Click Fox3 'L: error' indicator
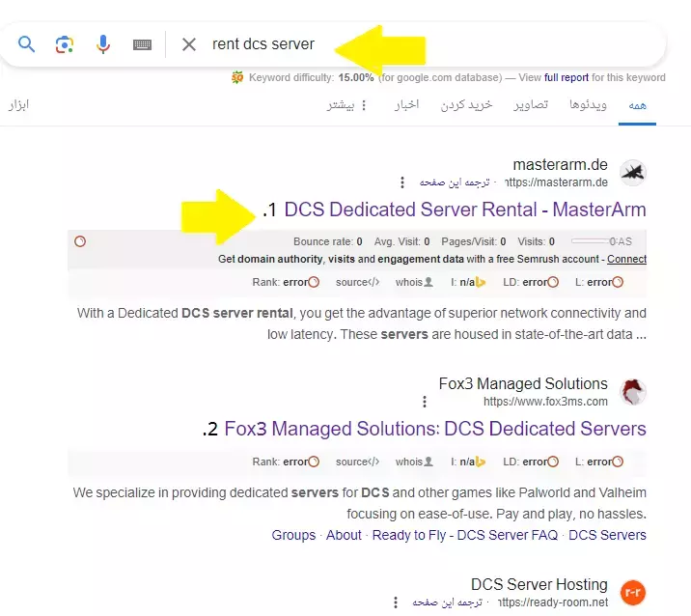691x616 pixels. (x=599, y=462)
